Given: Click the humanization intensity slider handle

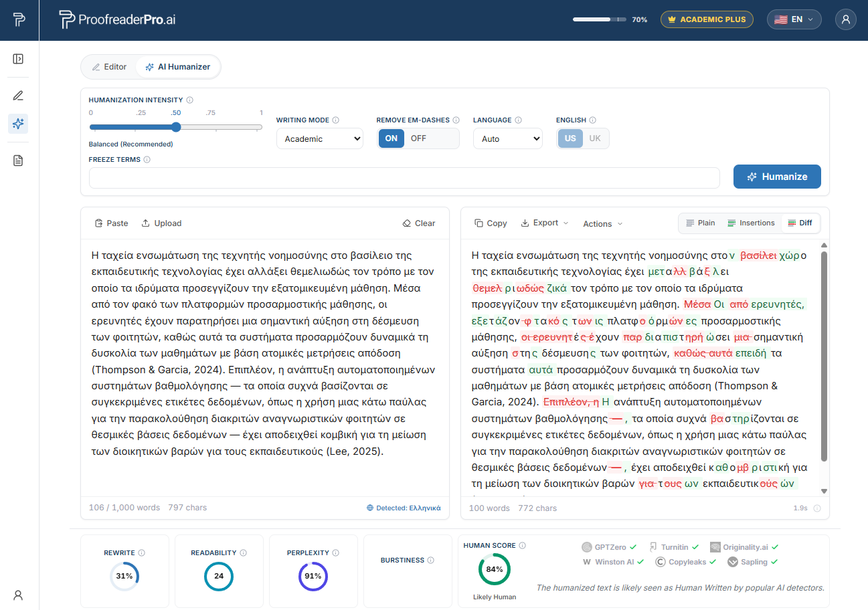Looking at the screenshot, I should 176,127.
